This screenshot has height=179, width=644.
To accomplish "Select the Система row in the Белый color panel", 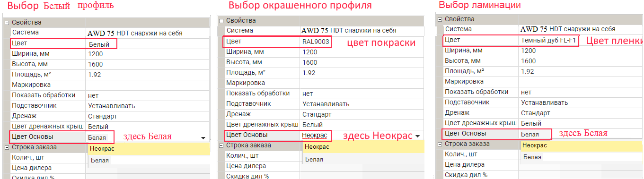I will [x=109, y=33].
